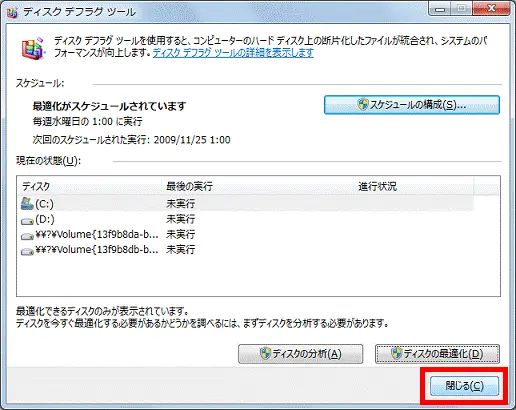Screen dimensions: 516x410
Task: Click shield icon on ディスクの分析 button
Action: point(265,354)
